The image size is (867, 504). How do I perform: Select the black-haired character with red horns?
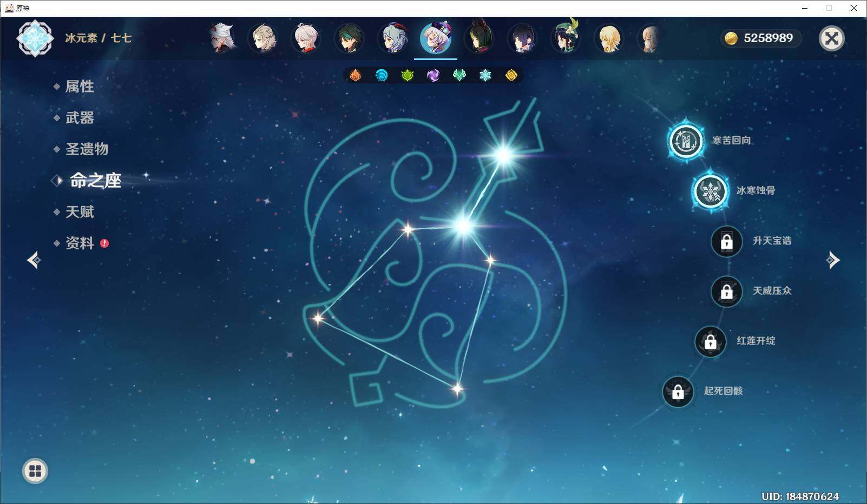point(480,37)
